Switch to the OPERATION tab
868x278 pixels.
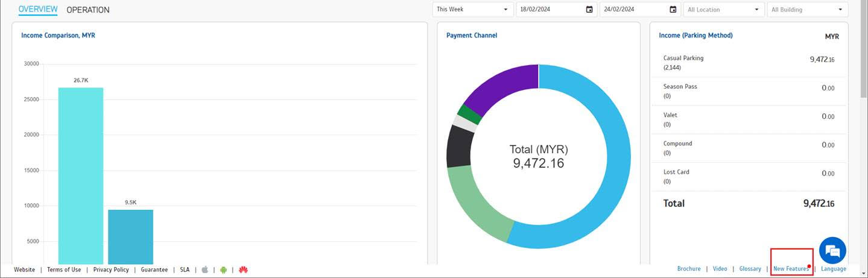coord(88,10)
